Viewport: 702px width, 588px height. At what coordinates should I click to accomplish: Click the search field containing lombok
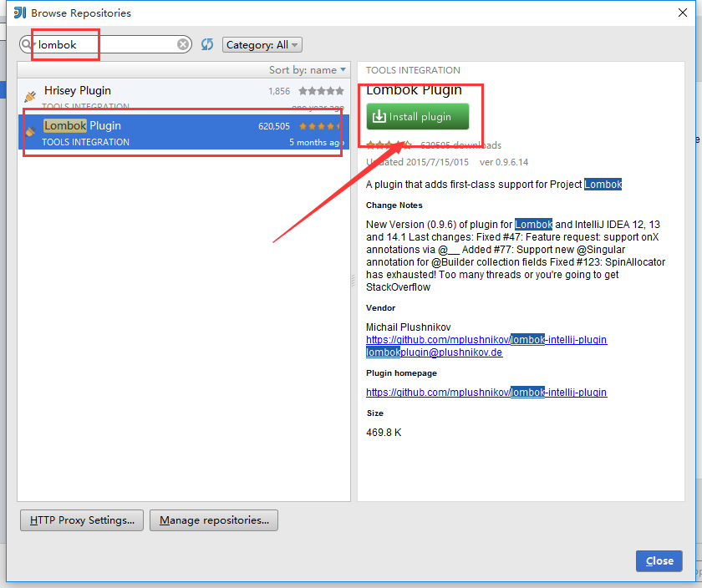[x=106, y=44]
